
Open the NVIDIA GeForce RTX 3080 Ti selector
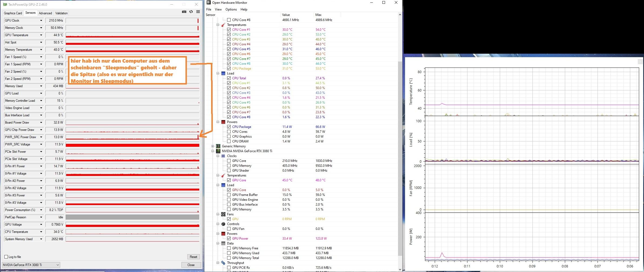31,265
